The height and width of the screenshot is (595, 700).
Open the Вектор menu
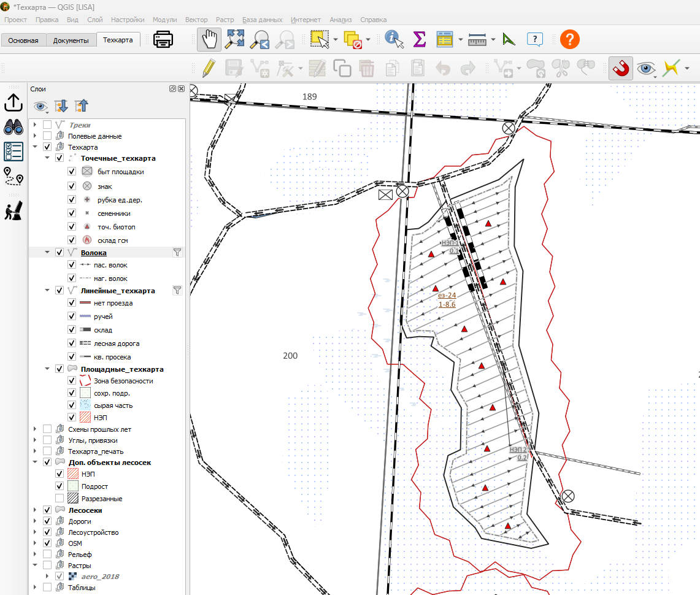click(196, 20)
